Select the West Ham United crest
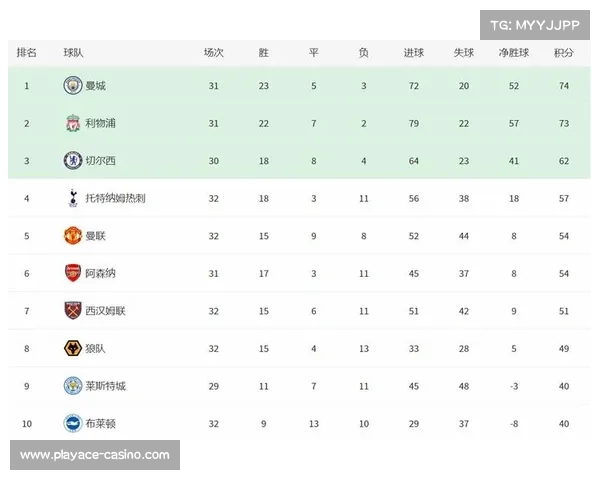Screen dimensions: 600x480 (73, 310)
